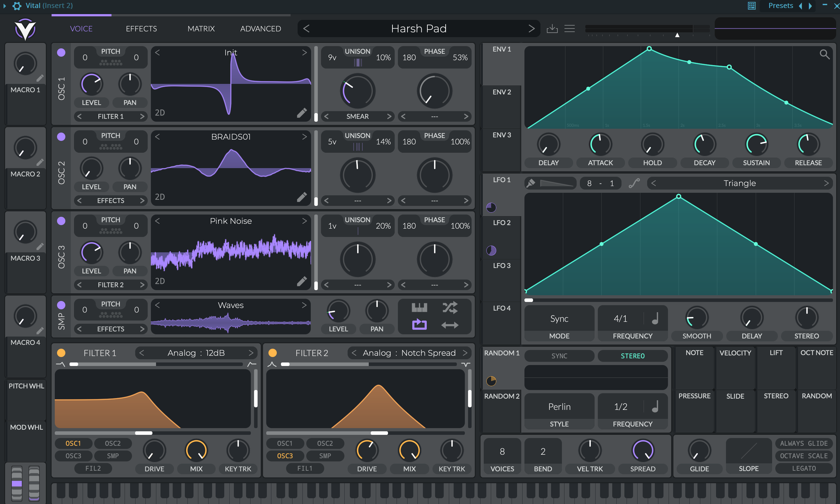Viewport: 840px width, 504px height.
Task: Toggle the sampler random phase shuffle icon
Action: 450,308
